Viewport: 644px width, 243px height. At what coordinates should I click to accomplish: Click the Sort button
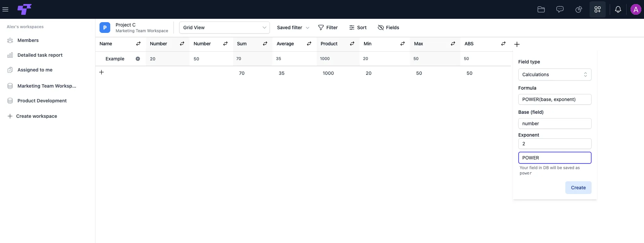[358, 28]
